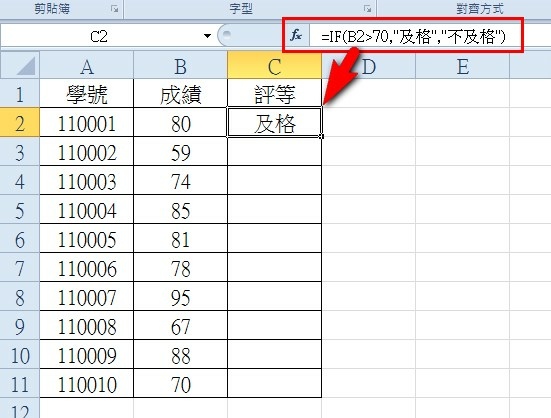Viewport: 551px width, 418px height.
Task: Select row 9 header
Action: click(x=20, y=325)
